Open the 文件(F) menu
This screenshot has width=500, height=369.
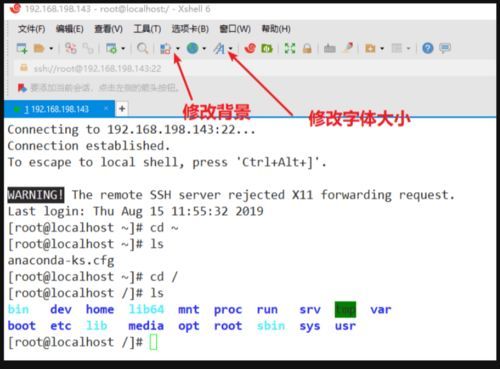tap(31, 29)
